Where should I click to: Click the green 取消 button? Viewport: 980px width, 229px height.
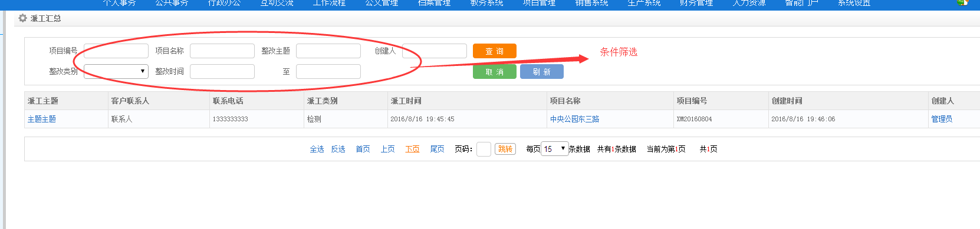[495, 72]
